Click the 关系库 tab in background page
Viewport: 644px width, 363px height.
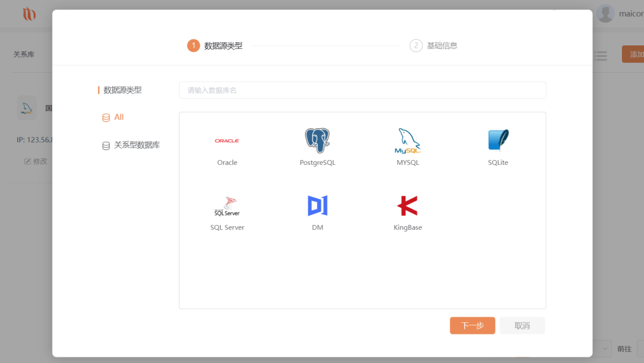coord(24,54)
